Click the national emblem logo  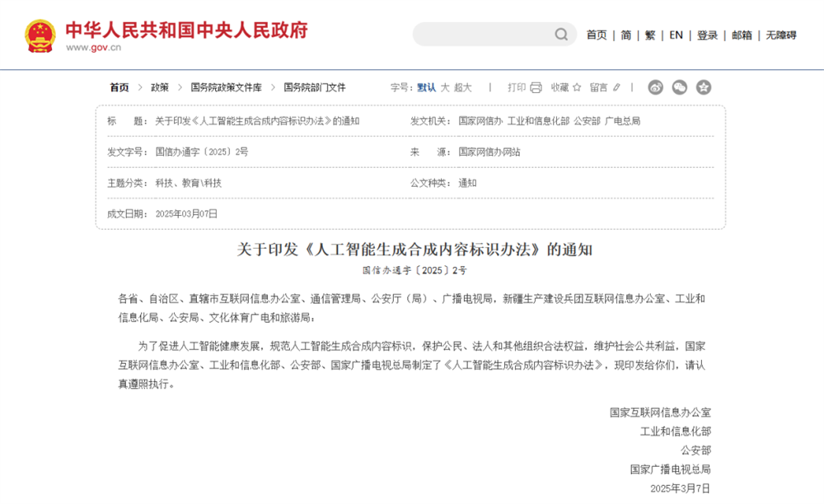point(40,35)
